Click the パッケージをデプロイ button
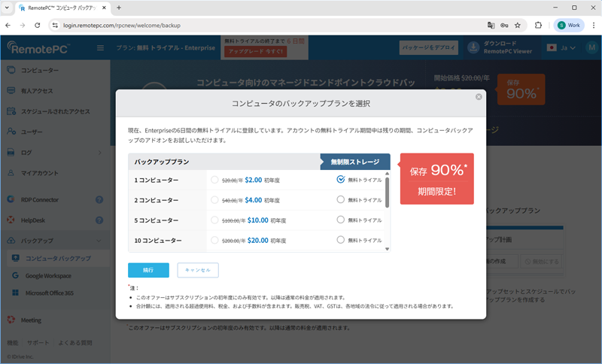Viewport: 602px width, 364px height. [x=428, y=47]
